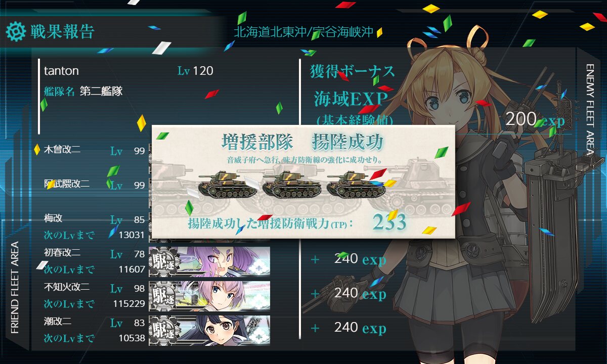Click the fleet name 第二艦隊
This screenshot has width=607, height=364.
pos(101,92)
